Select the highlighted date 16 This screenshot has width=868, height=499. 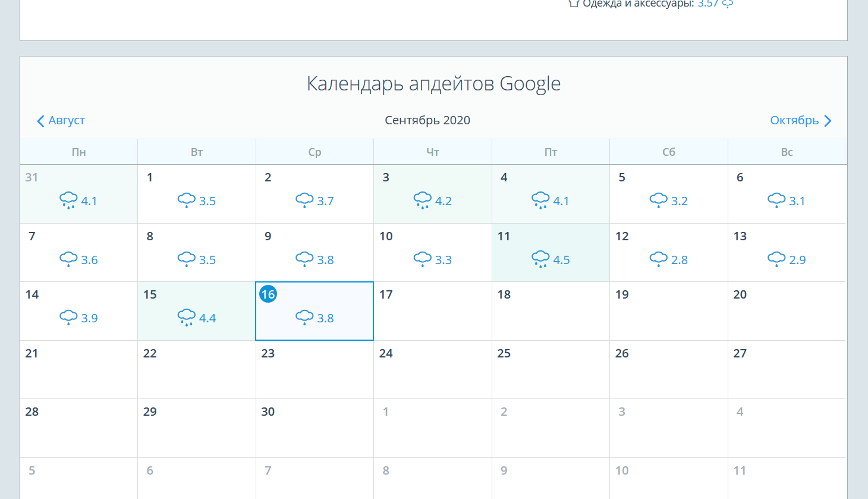click(x=268, y=294)
